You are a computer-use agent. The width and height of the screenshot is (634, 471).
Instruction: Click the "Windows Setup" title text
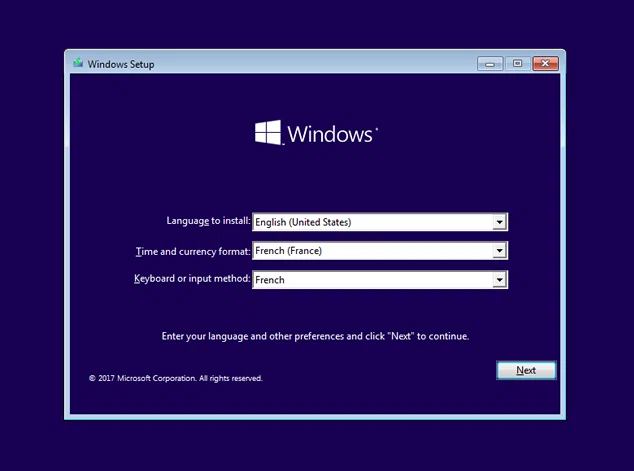(x=121, y=64)
